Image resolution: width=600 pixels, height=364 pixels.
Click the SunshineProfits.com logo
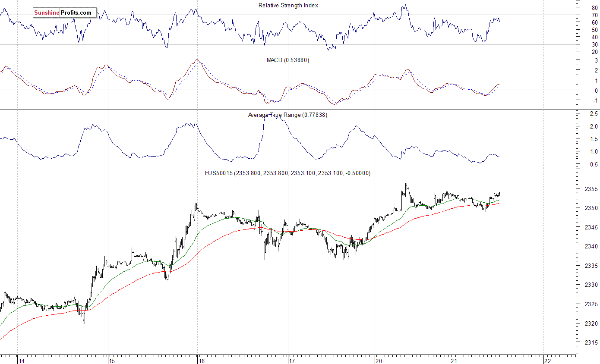(x=65, y=13)
